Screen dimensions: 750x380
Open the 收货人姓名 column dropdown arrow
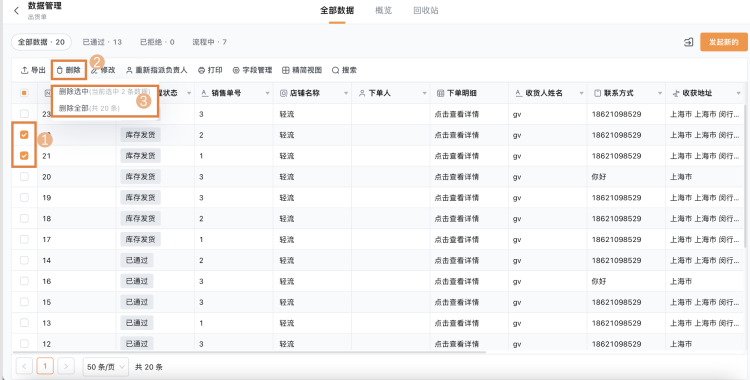click(x=581, y=93)
